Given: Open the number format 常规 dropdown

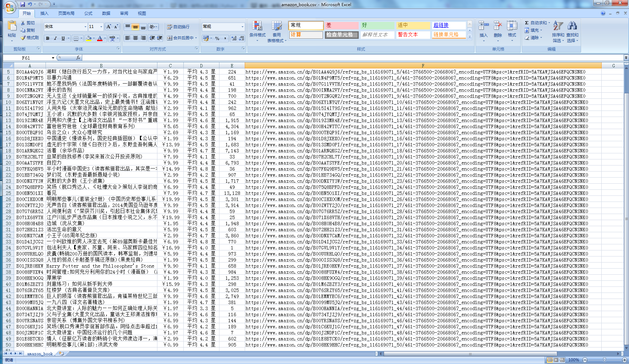Looking at the screenshot, I should click(x=242, y=27).
